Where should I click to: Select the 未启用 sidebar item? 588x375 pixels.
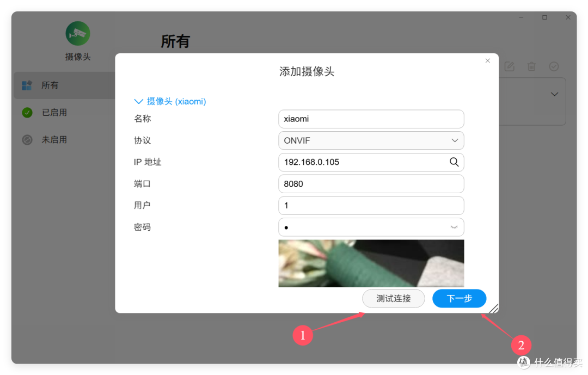(64, 140)
